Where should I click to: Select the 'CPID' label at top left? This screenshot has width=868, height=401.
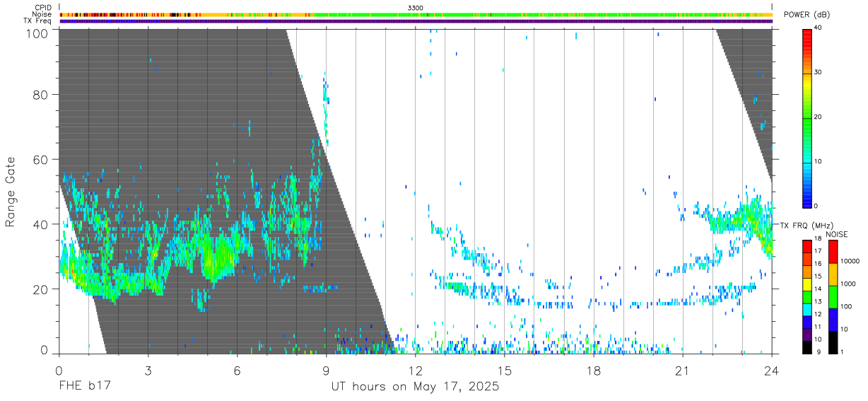coord(42,8)
